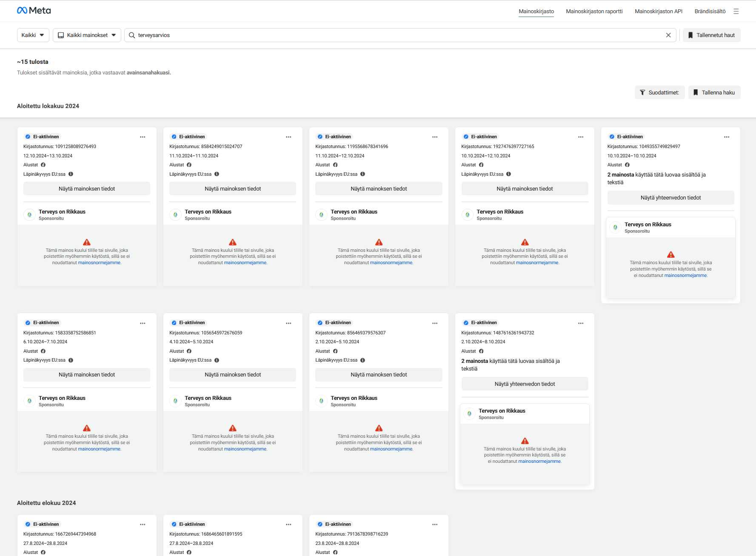
Task: Show ad details for ad 1927476397727165
Action: 525,189
